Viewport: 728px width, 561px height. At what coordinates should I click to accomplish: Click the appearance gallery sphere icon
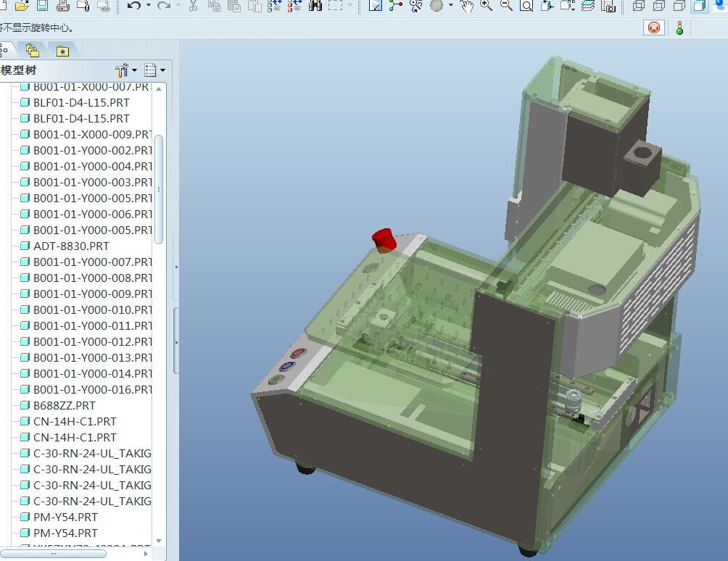(437, 5)
